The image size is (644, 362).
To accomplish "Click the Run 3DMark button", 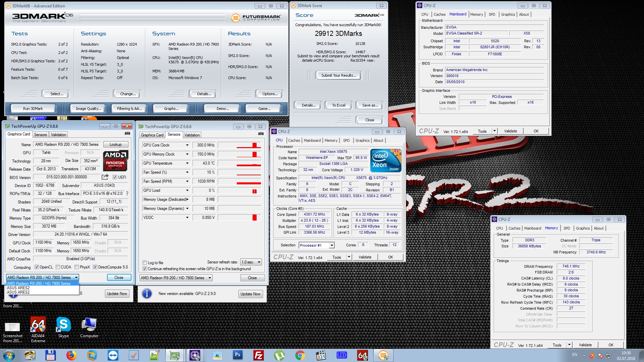I will 33,109.
